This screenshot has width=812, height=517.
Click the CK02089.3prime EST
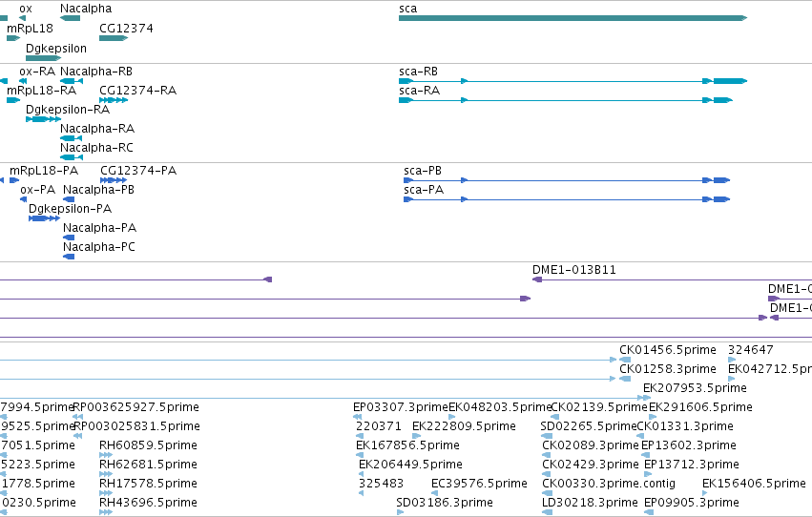pyautogui.click(x=547, y=455)
